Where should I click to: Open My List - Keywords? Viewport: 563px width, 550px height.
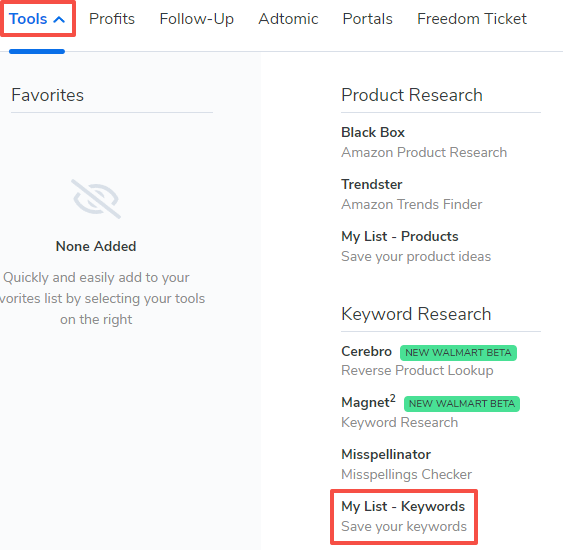404,516
